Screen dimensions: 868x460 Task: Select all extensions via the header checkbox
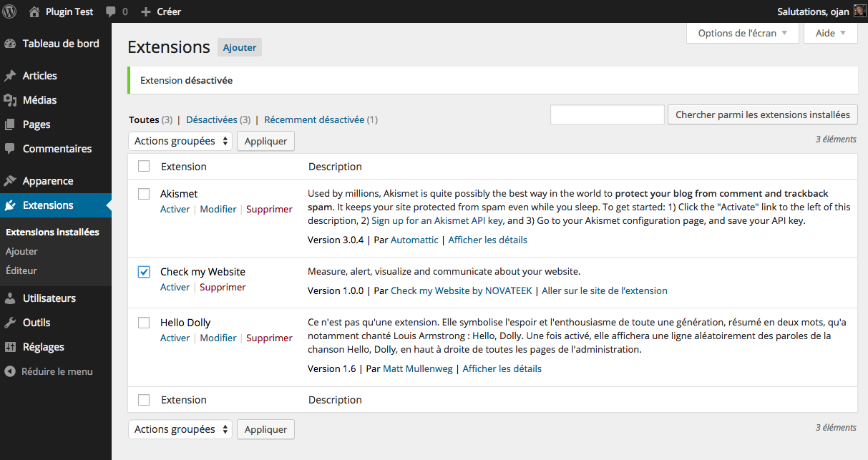143,165
